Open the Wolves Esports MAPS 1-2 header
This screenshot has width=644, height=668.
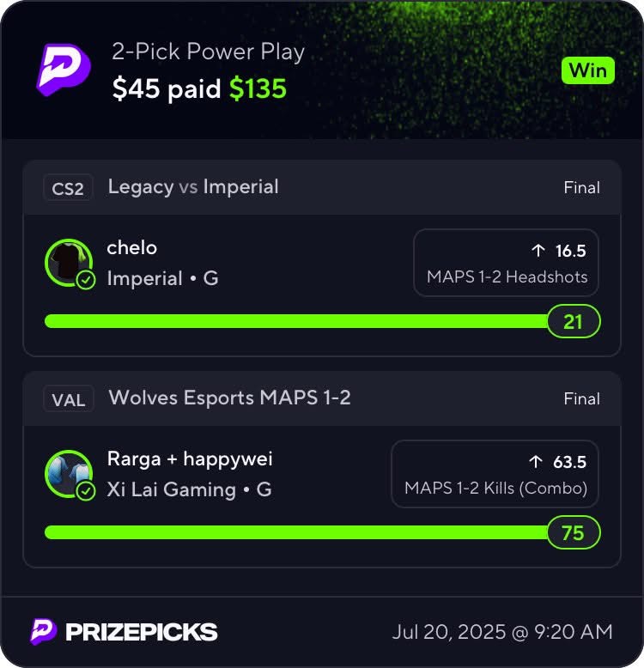tap(322, 398)
